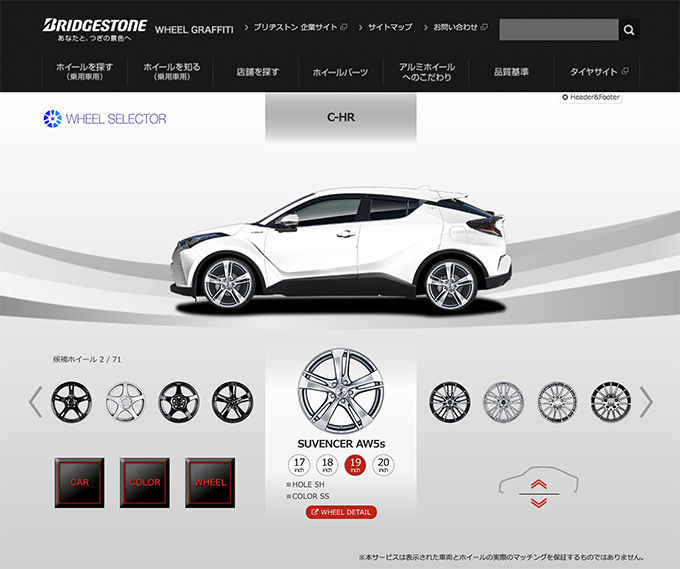680x569 pixels.
Task: Raise car height with up arrows
Action: pos(539,484)
